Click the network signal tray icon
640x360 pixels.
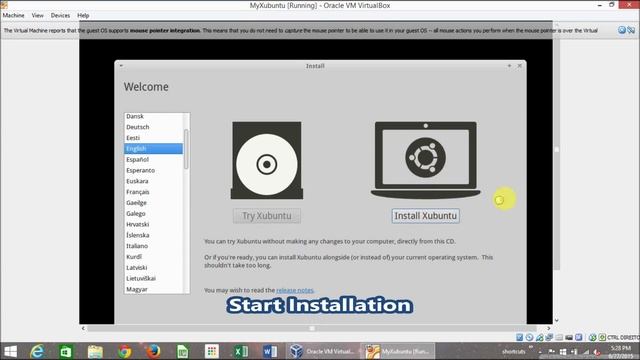point(586,352)
